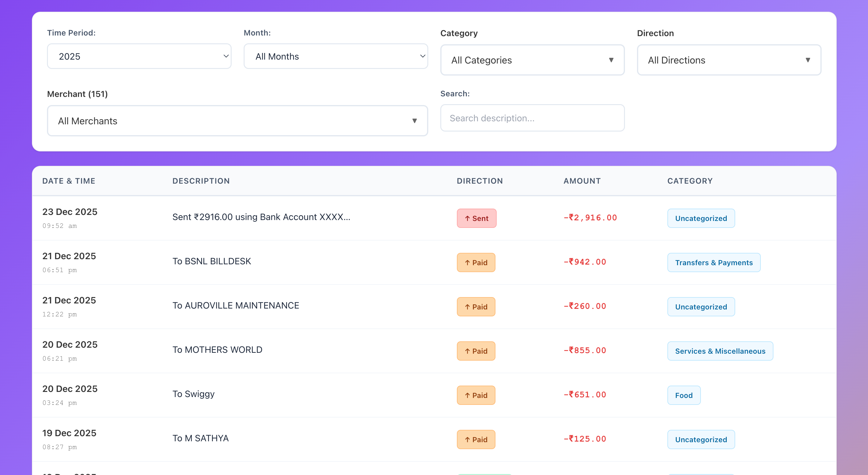This screenshot has width=868, height=475.
Task: Click the Sent badge on the ₹2,916 transaction
Action: coord(476,218)
